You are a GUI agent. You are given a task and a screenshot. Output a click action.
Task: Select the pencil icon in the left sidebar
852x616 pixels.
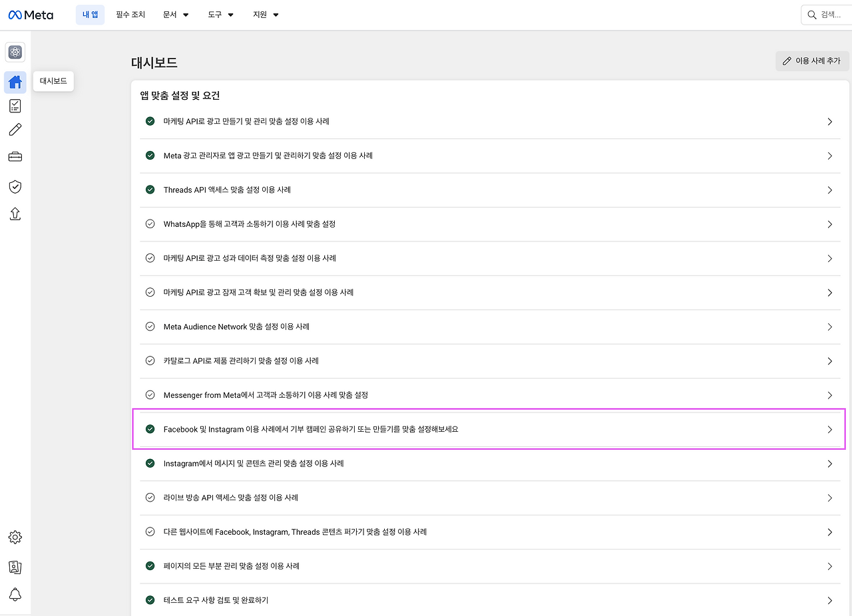pyautogui.click(x=15, y=130)
